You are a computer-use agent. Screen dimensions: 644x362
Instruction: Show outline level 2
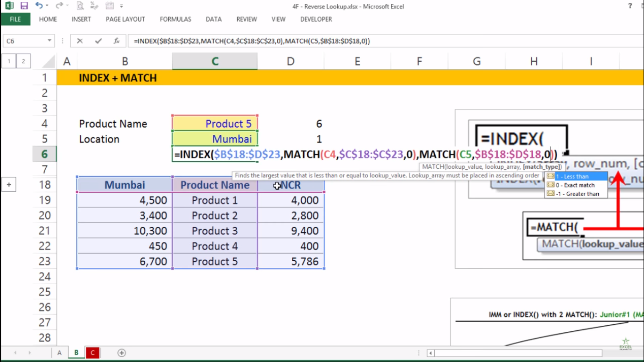coord(23,61)
